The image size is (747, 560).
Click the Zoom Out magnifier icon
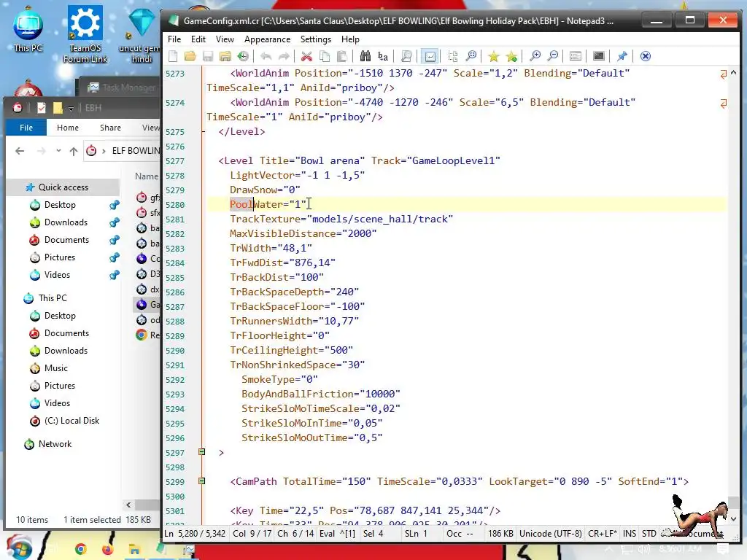click(553, 56)
